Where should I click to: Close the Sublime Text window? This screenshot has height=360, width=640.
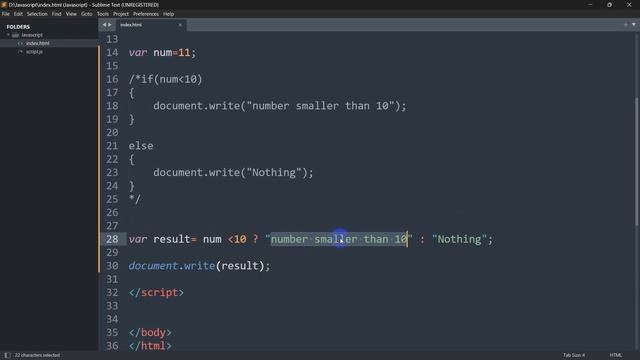click(629, 4)
